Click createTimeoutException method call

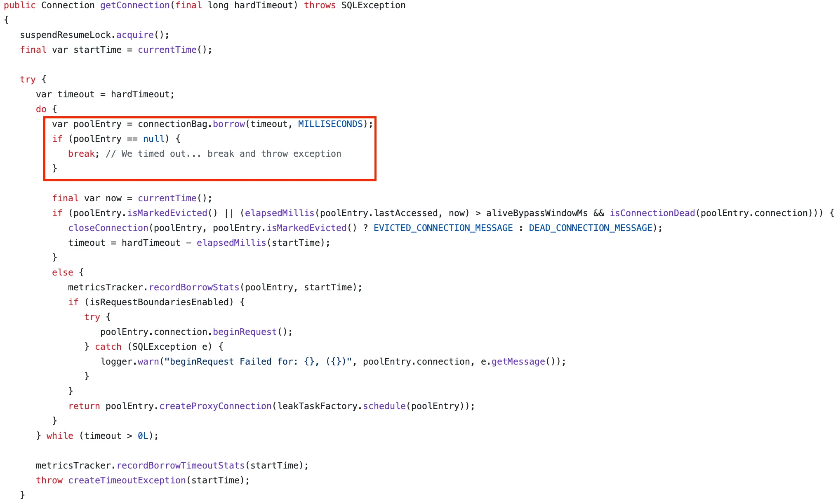pyautogui.click(x=127, y=480)
